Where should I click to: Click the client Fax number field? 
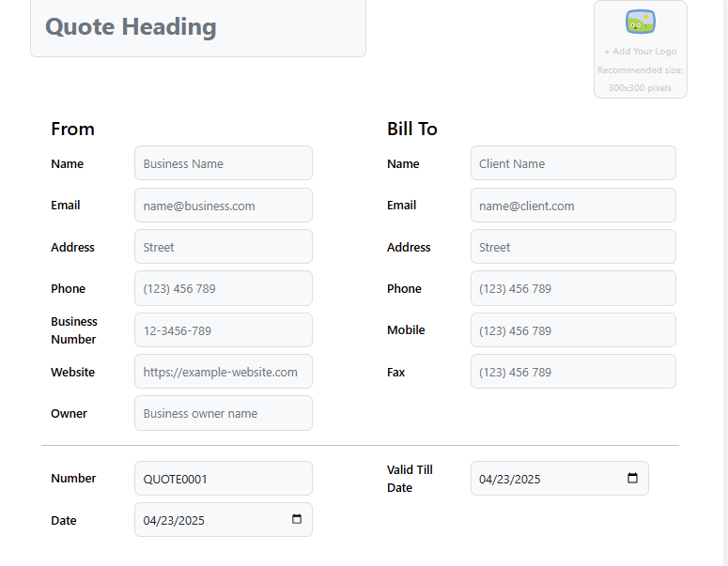tap(572, 372)
